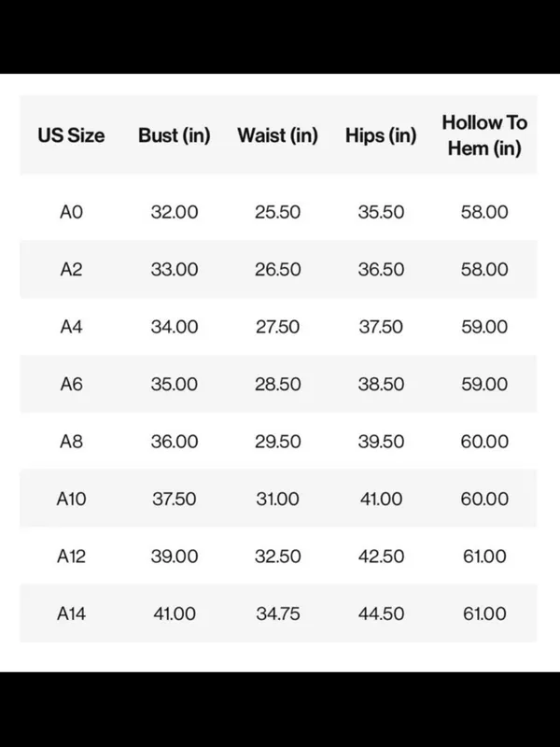The height and width of the screenshot is (747, 560).
Task: Select size A6 in the table
Action: (x=71, y=384)
